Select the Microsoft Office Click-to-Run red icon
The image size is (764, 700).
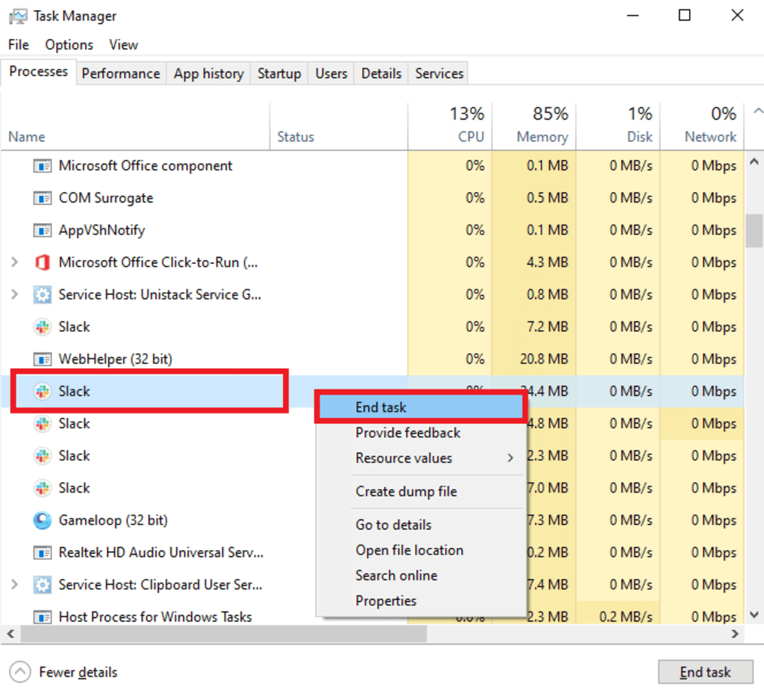(x=42, y=263)
